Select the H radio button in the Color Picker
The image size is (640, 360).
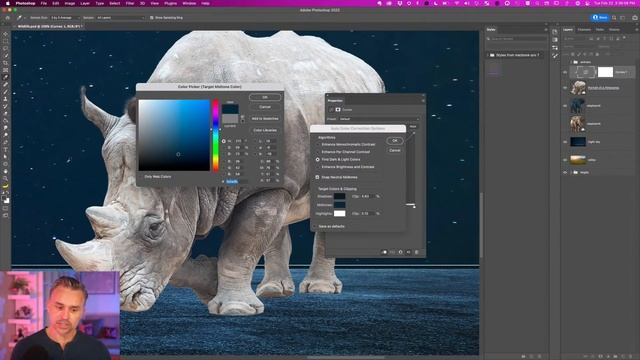point(224,141)
